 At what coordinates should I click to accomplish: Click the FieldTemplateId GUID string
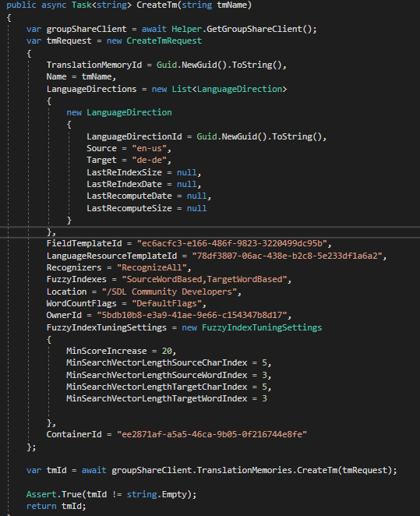[232, 243]
